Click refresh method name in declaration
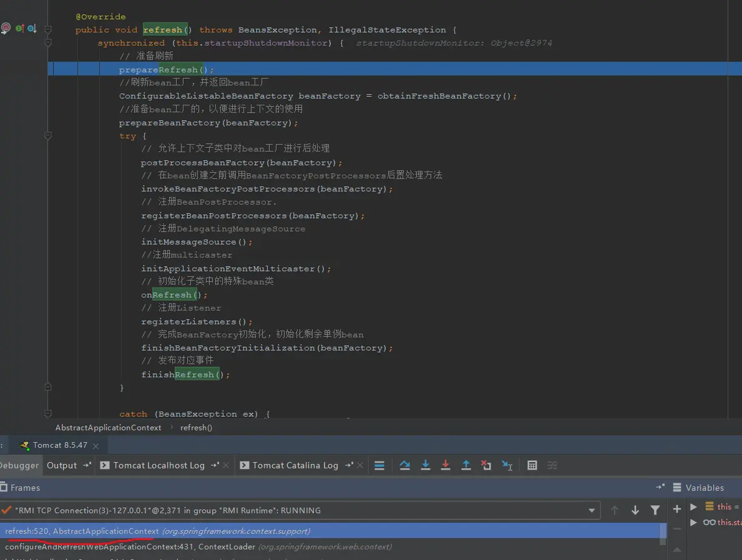Screen dimensions: 742x560 click(x=162, y=30)
